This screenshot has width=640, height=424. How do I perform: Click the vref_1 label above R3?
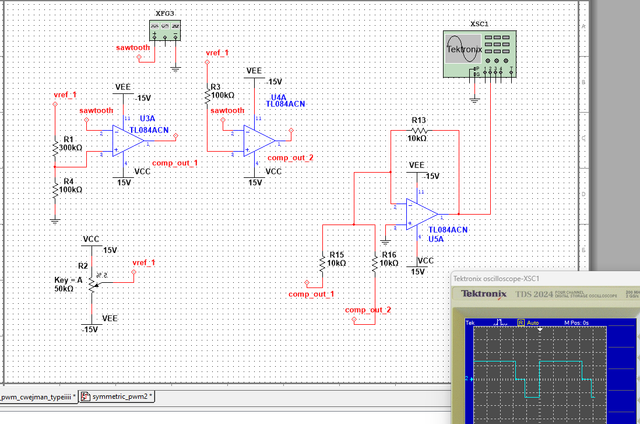coord(217,53)
